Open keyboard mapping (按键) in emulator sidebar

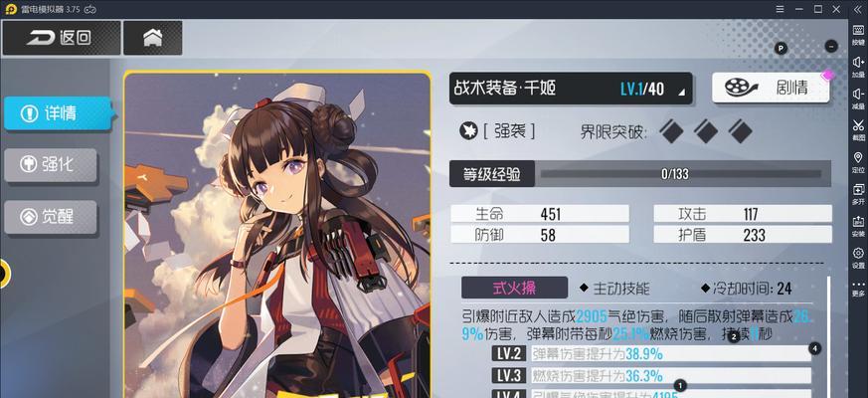coord(858,35)
